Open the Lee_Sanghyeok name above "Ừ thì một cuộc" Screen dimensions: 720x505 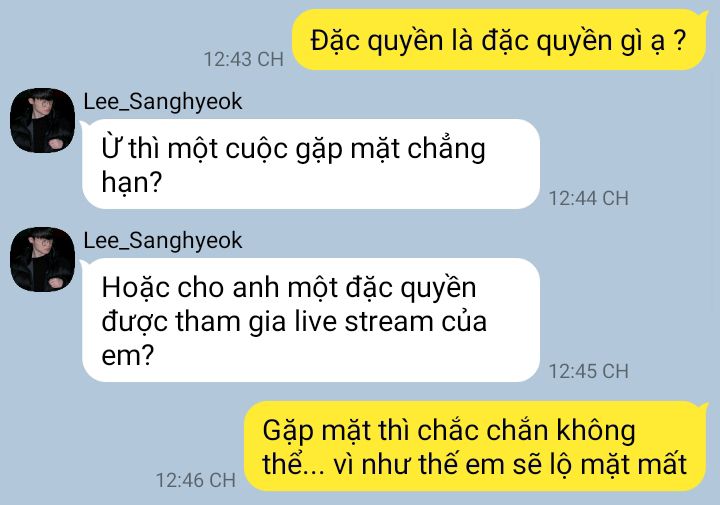163,102
